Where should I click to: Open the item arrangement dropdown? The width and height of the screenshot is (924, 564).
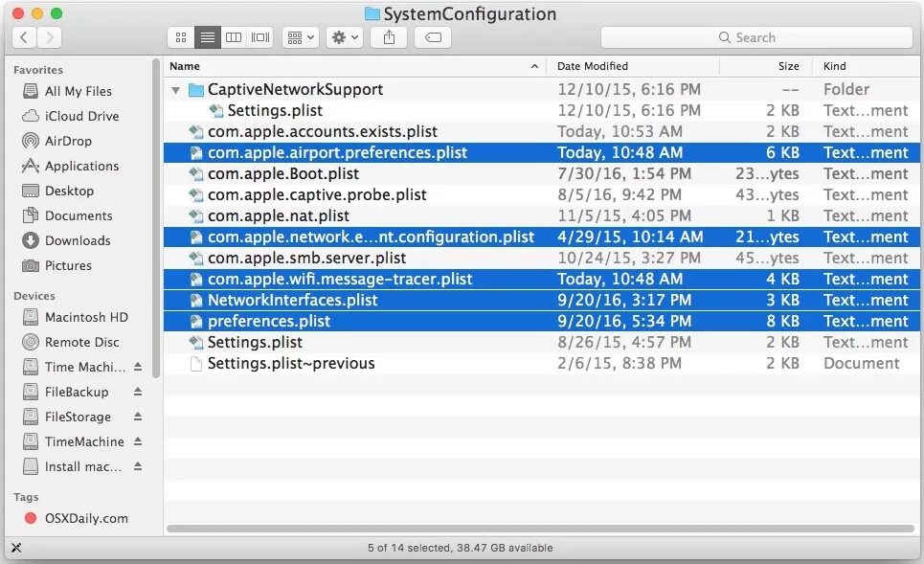[301, 37]
